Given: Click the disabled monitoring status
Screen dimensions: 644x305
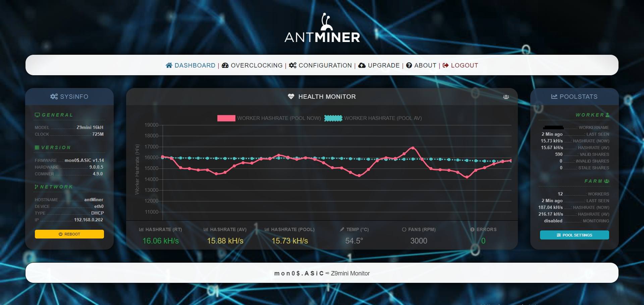Looking at the screenshot, I should click(553, 221).
